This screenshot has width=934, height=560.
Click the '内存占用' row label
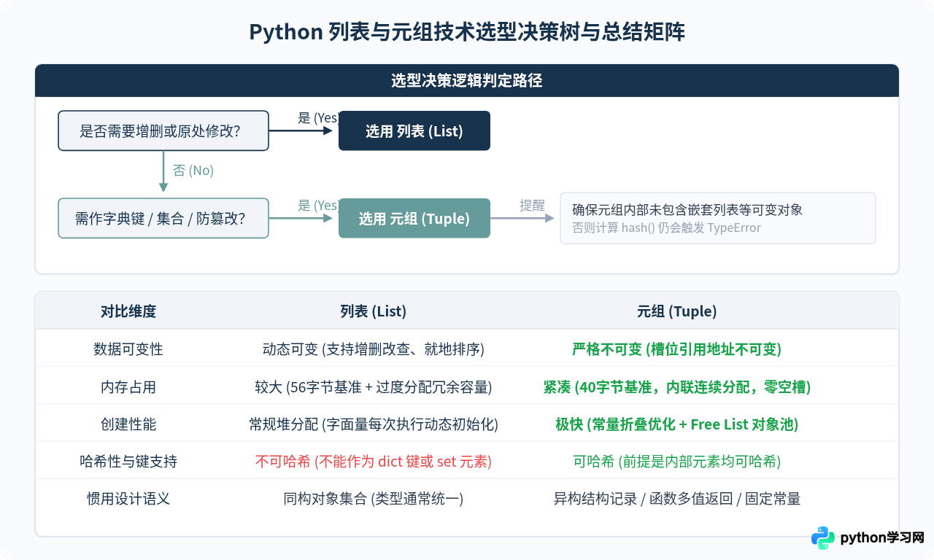[128, 386]
